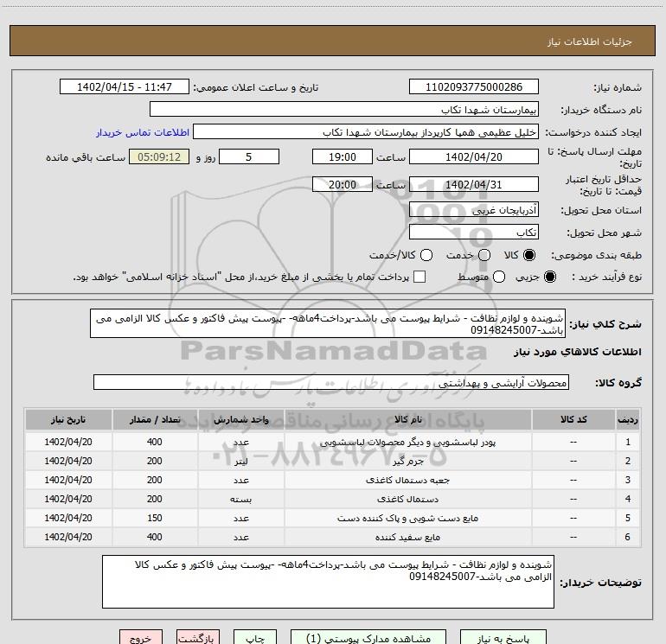
Task: Click the لیتر unit cell
Action: point(240,461)
